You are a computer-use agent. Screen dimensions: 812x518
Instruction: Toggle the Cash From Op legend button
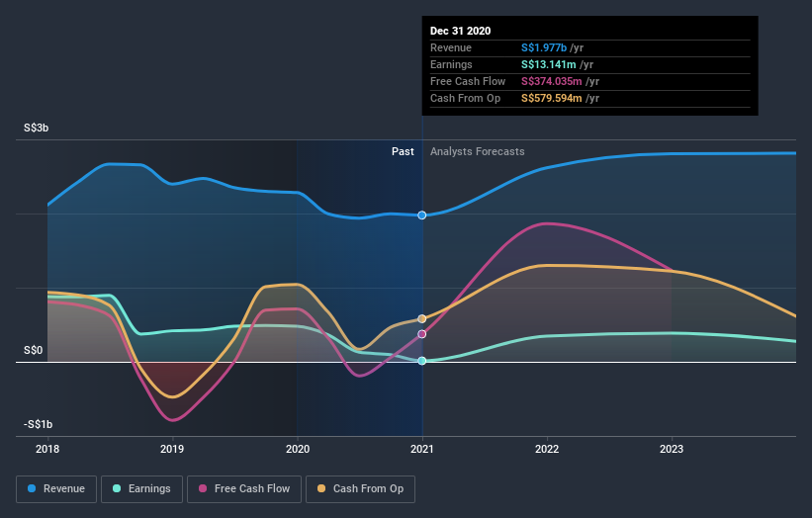[x=360, y=489]
